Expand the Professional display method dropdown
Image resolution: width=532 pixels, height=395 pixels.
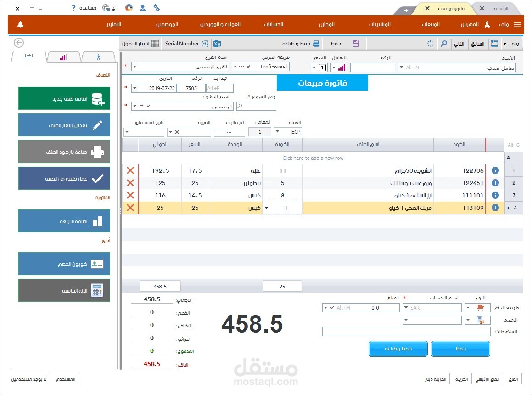point(235,67)
